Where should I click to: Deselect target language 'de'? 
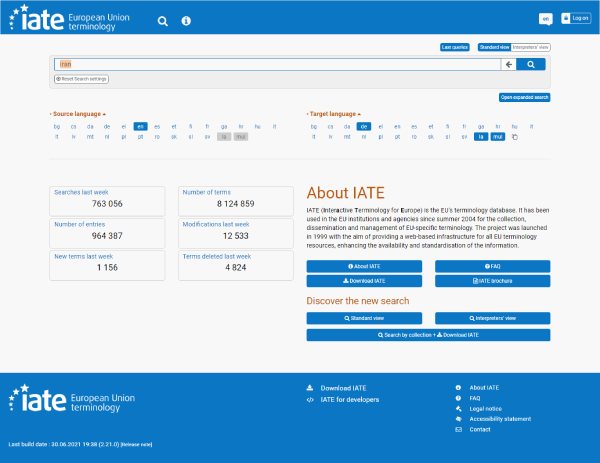(x=364, y=127)
